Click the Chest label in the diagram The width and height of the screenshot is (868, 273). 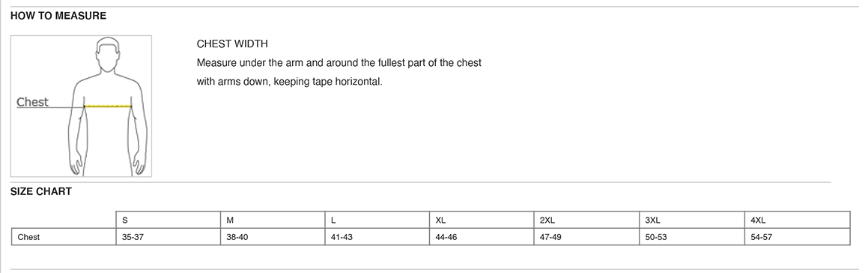click(x=32, y=102)
